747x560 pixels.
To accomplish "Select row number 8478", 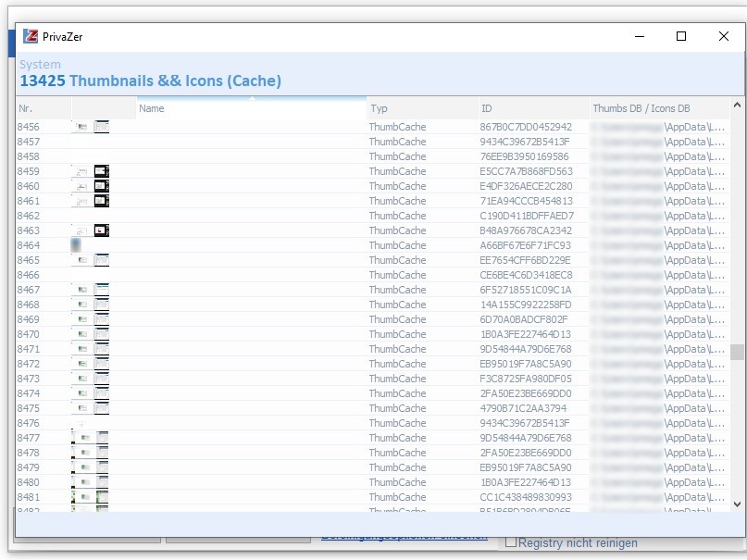I will [x=29, y=453].
